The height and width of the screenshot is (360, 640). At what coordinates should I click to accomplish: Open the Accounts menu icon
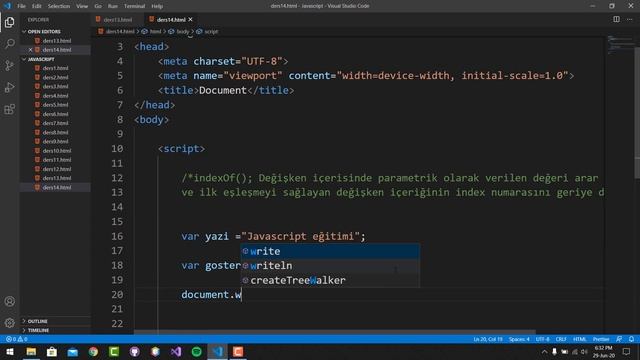[x=9, y=302]
